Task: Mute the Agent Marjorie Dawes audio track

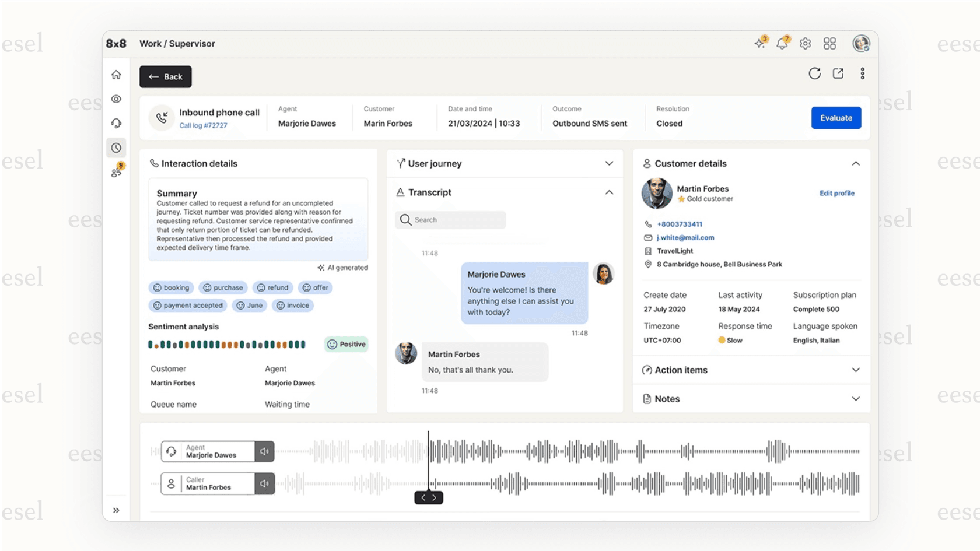Action: 264,451
